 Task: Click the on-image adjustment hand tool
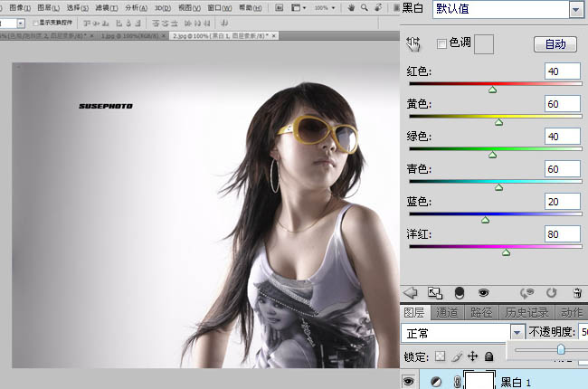pyautogui.click(x=413, y=43)
